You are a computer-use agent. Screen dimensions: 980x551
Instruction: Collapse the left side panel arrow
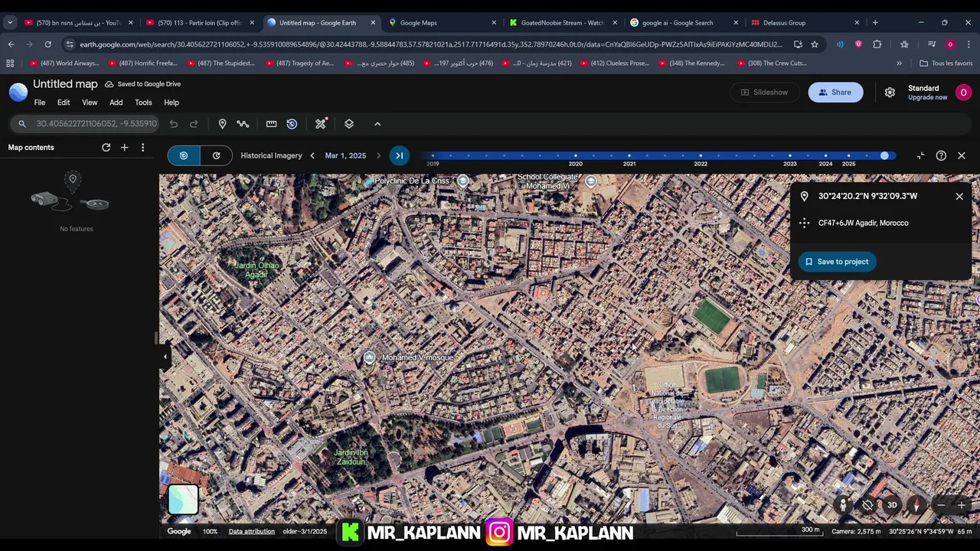click(x=165, y=357)
